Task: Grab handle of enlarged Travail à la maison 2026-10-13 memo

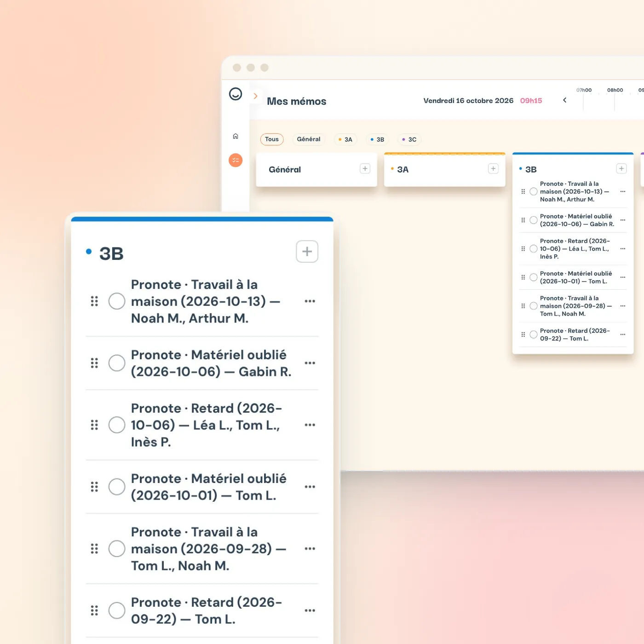Action: coord(94,301)
